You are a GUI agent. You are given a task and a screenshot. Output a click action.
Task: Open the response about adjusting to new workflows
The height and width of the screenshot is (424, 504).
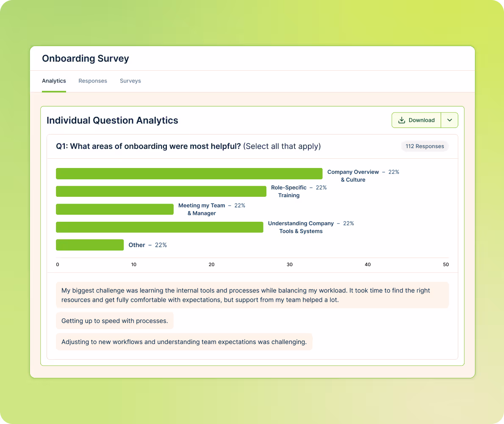click(184, 341)
